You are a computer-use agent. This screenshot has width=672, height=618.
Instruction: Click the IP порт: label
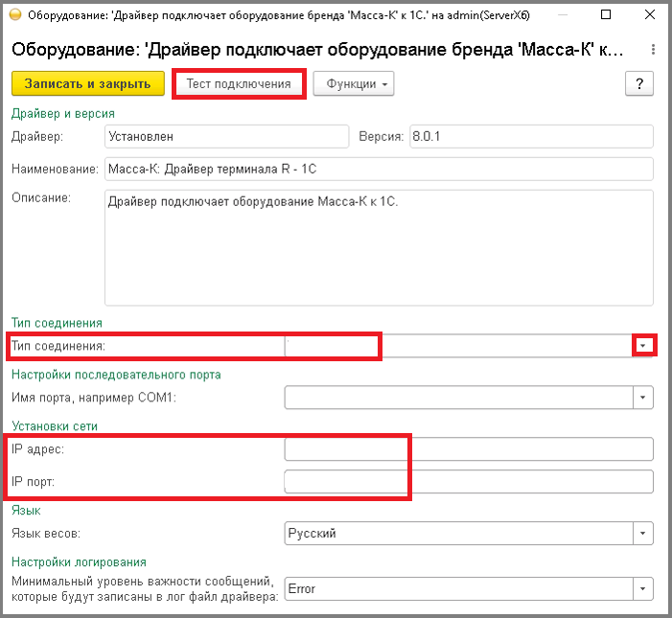(33, 482)
